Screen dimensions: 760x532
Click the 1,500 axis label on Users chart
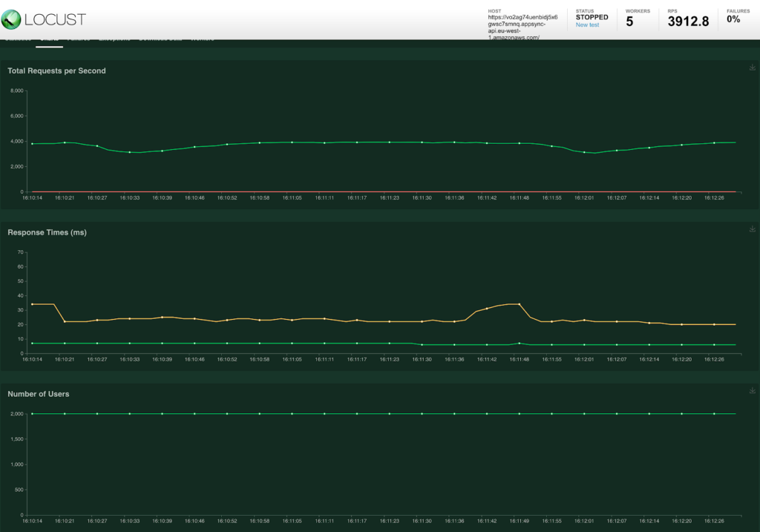(x=17, y=439)
